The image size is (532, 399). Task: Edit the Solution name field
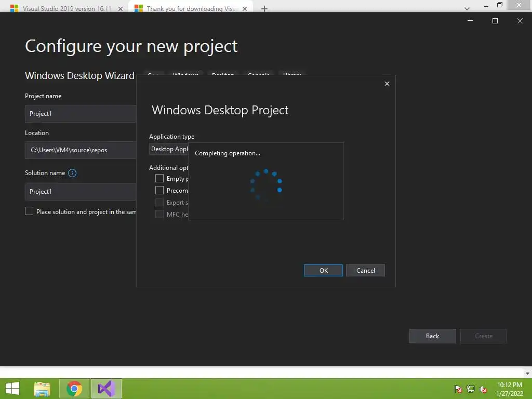click(x=81, y=192)
